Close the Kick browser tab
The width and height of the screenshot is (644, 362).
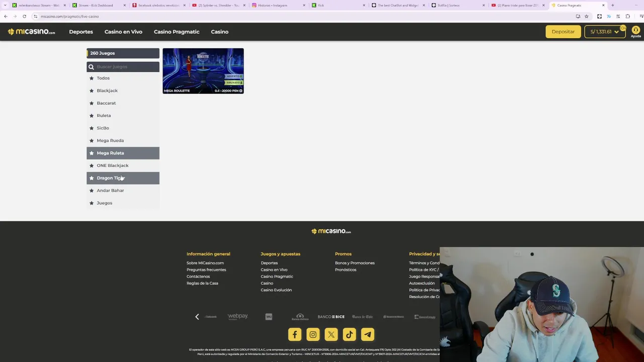pyautogui.click(x=364, y=5)
